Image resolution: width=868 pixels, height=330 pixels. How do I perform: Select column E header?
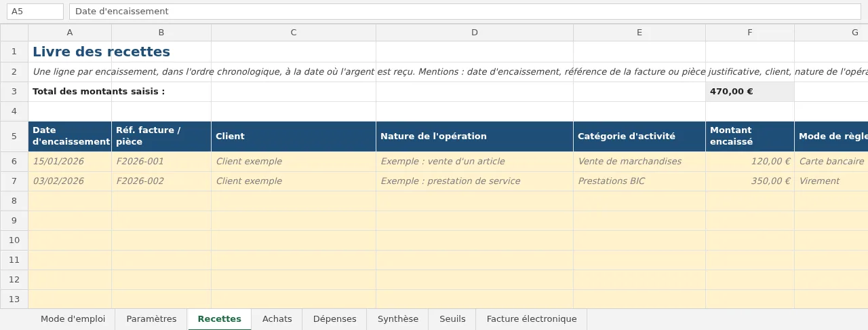pyautogui.click(x=639, y=33)
